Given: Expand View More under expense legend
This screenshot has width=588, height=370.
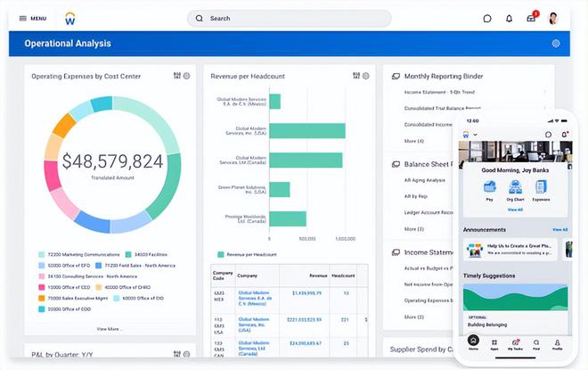Looking at the screenshot, I should pos(109,329).
